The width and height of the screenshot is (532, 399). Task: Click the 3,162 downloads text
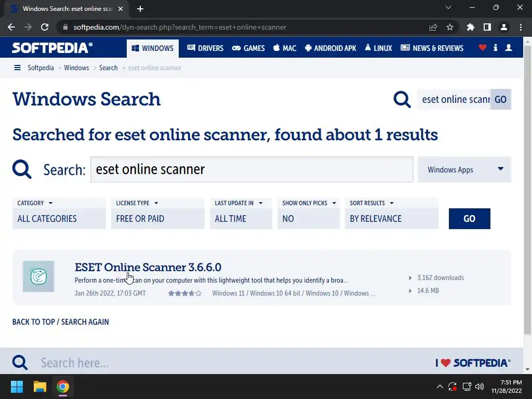(441, 277)
